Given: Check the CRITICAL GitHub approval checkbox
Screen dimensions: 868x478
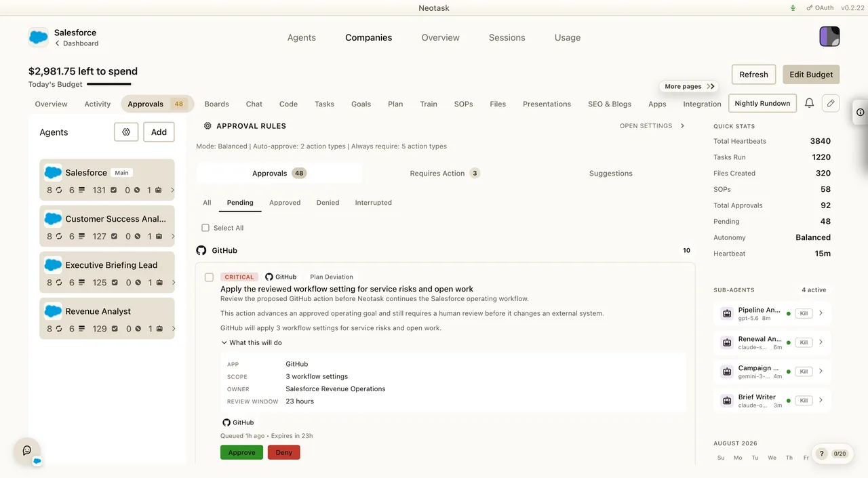Looking at the screenshot, I should click(209, 277).
